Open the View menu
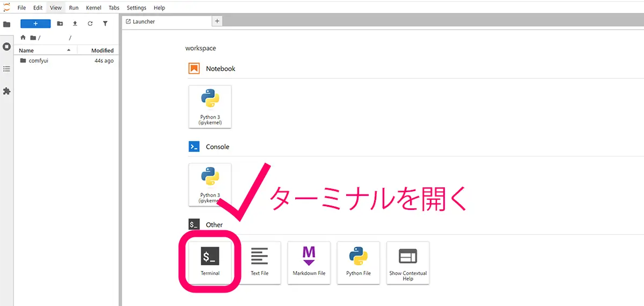Screen dimensions: 644x306 pyautogui.click(x=56, y=8)
